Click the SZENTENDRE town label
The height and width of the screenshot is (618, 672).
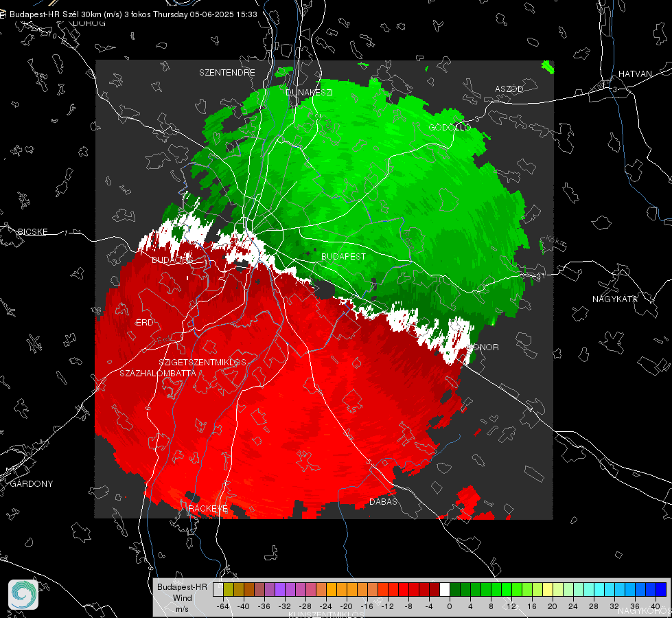point(227,73)
